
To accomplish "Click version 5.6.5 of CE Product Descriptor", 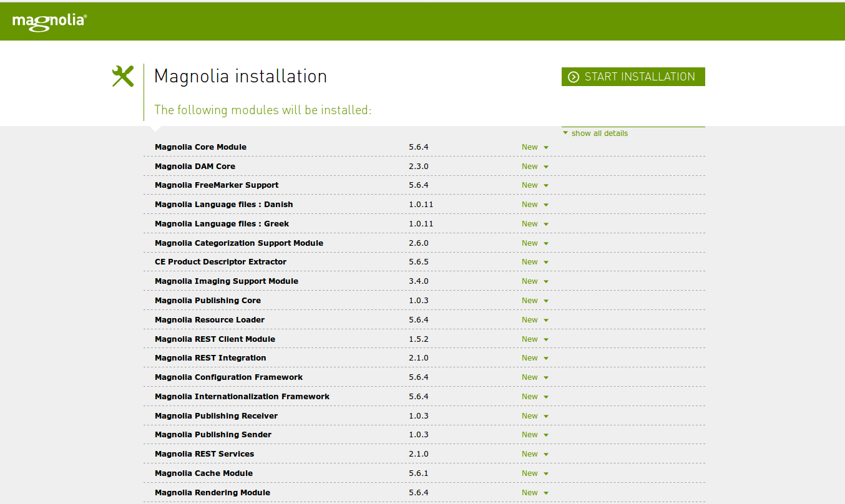I will 419,262.
